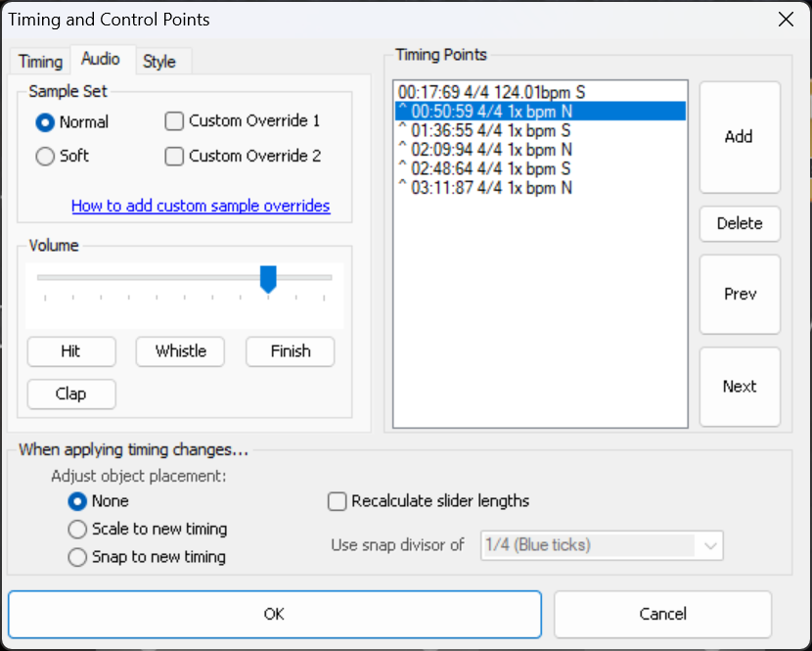This screenshot has height=651, width=812.
Task: Expand the snap divisor dropdown
Action: (x=708, y=545)
